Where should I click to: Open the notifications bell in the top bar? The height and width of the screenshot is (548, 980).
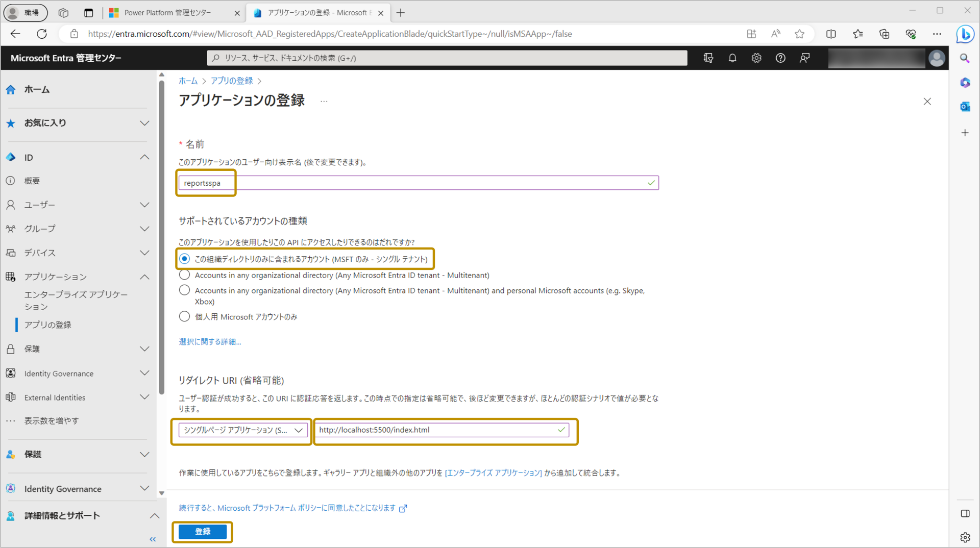coord(732,58)
